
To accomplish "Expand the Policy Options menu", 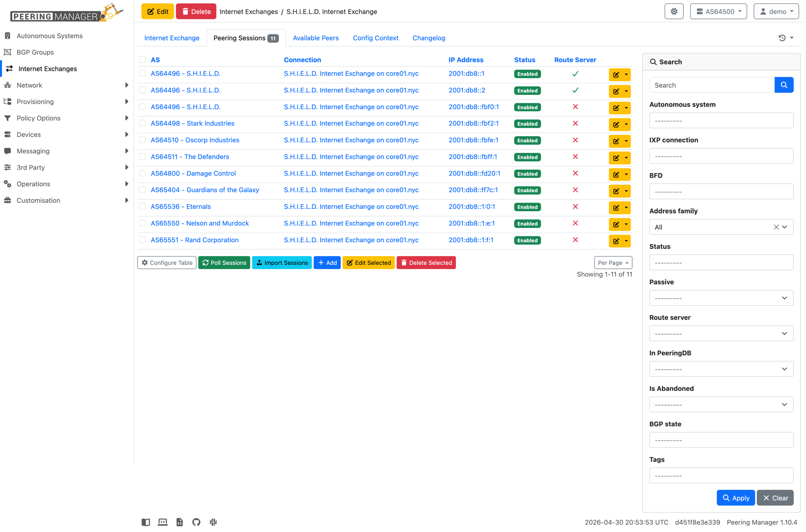I will click(x=67, y=118).
